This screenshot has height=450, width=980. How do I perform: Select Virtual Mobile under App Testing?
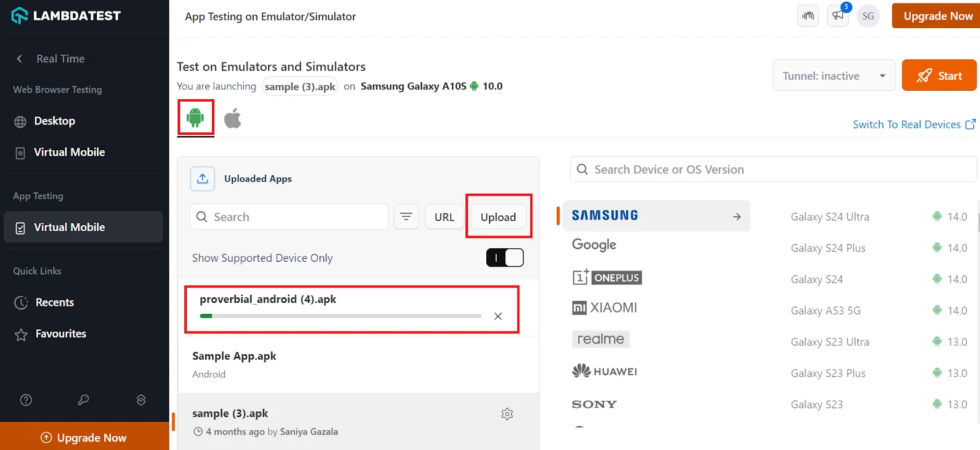tap(83, 227)
